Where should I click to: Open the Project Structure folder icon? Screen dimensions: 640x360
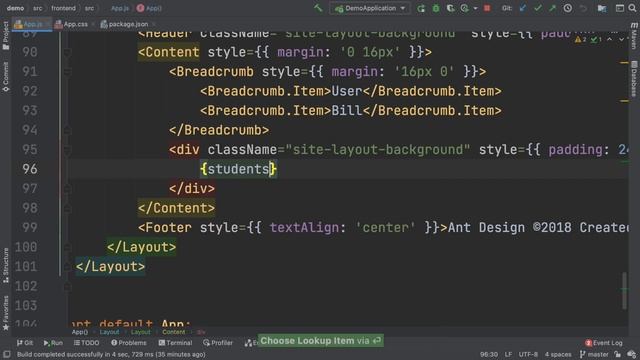pyautogui.click(x=602, y=8)
